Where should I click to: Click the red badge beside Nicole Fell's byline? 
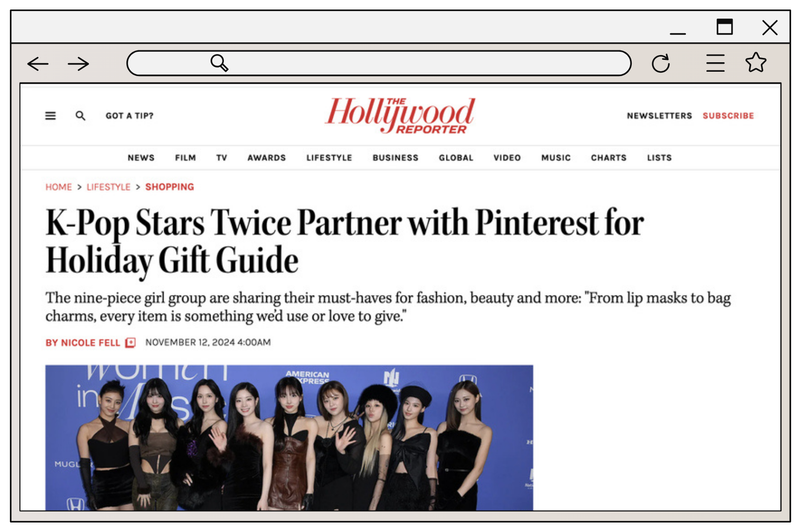130,342
